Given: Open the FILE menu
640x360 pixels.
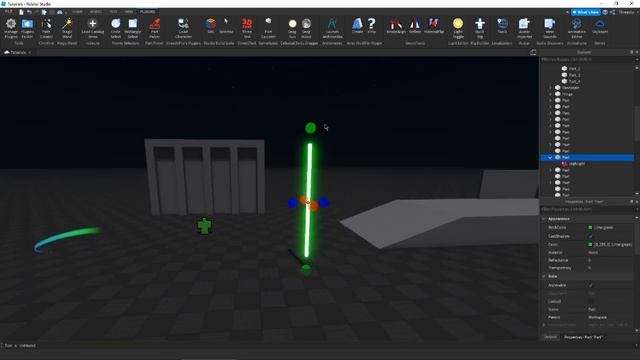Looking at the screenshot, I should pyautogui.click(x=8, y=12).
